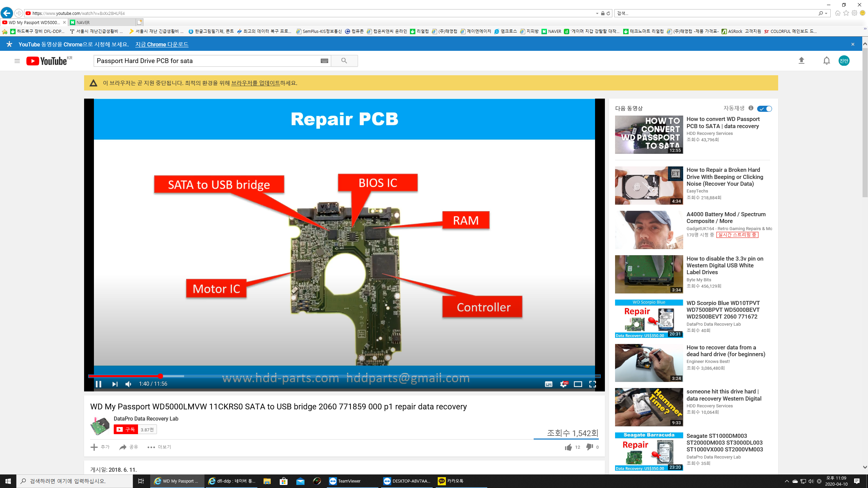
Task: Switch to theater mode
Action: pyautogui.click(x=578, y=384)
